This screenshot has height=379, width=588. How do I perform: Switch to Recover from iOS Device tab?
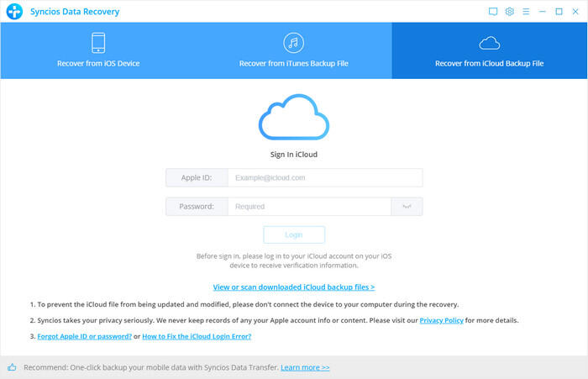[97, 51]
